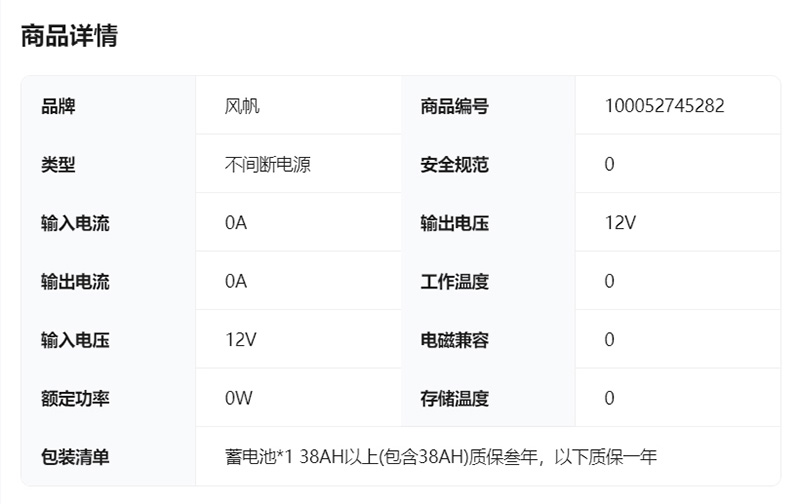This screenshot has height=504, width=800.
Task: Select the rated power value 0W
Action: tap(239, 399)
